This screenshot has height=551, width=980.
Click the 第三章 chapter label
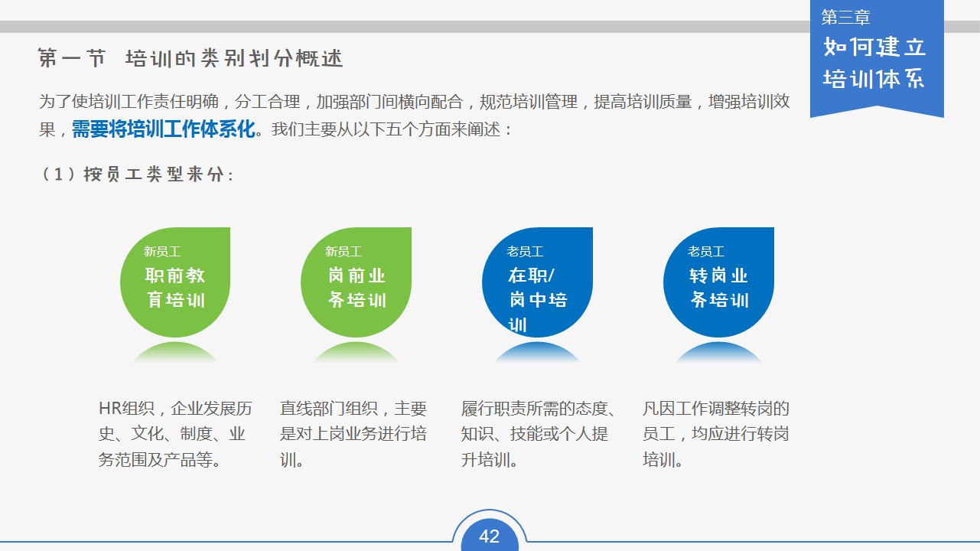tap(846, 17)
